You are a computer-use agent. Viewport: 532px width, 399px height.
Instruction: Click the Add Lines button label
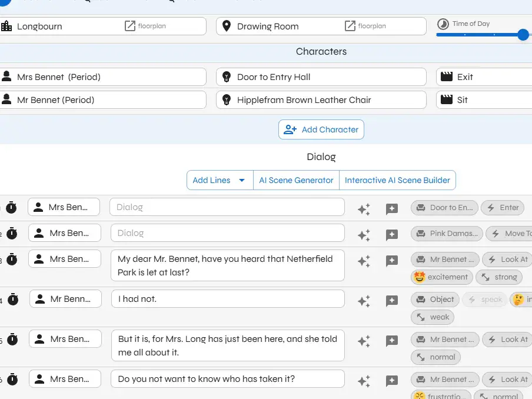click(211, 180)
